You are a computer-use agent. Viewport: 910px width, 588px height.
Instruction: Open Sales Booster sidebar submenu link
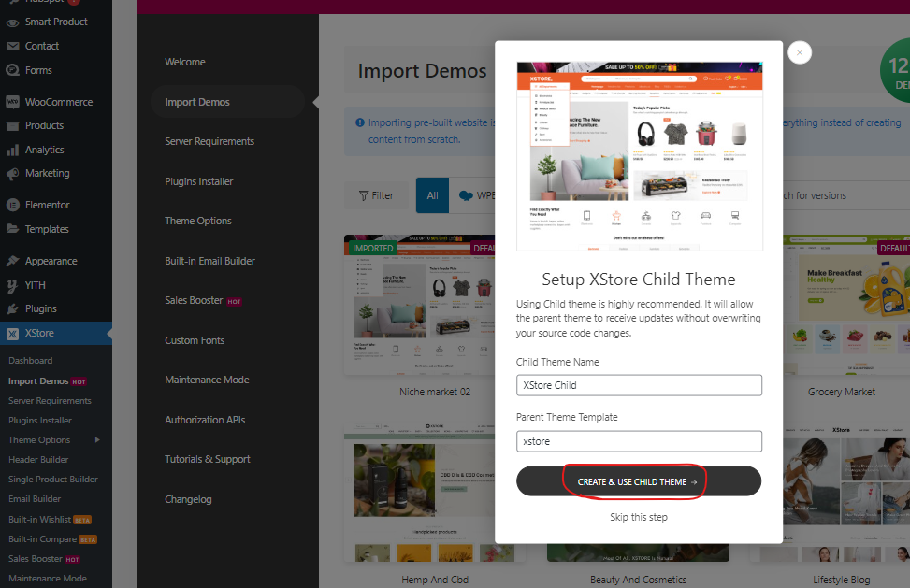tap(44, 559)
